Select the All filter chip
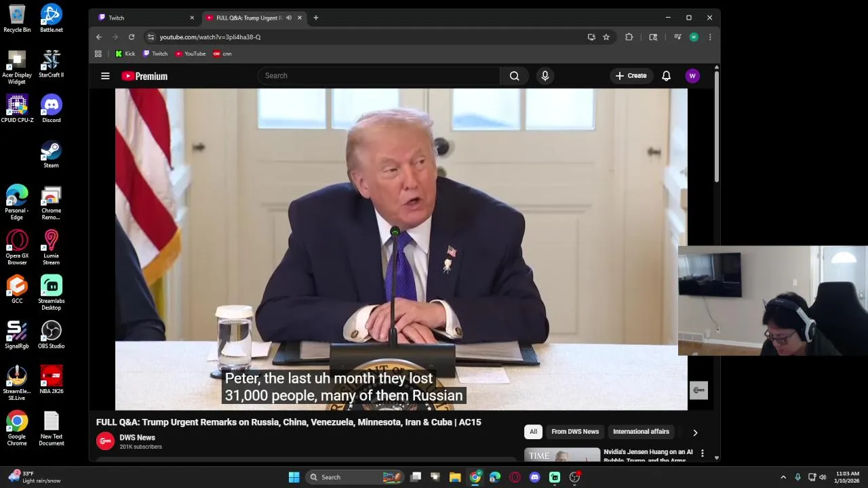868x488 pixels. coord(534,432)
